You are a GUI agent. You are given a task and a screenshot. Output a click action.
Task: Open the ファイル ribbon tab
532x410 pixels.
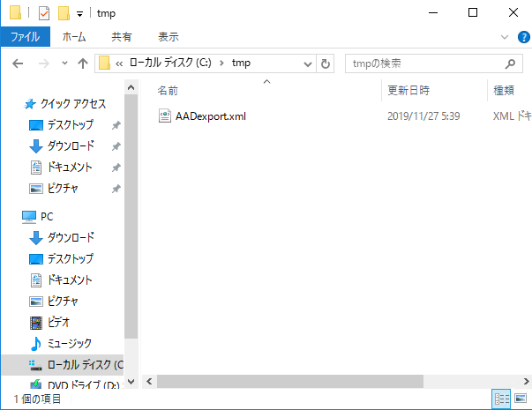coord(25,37)
